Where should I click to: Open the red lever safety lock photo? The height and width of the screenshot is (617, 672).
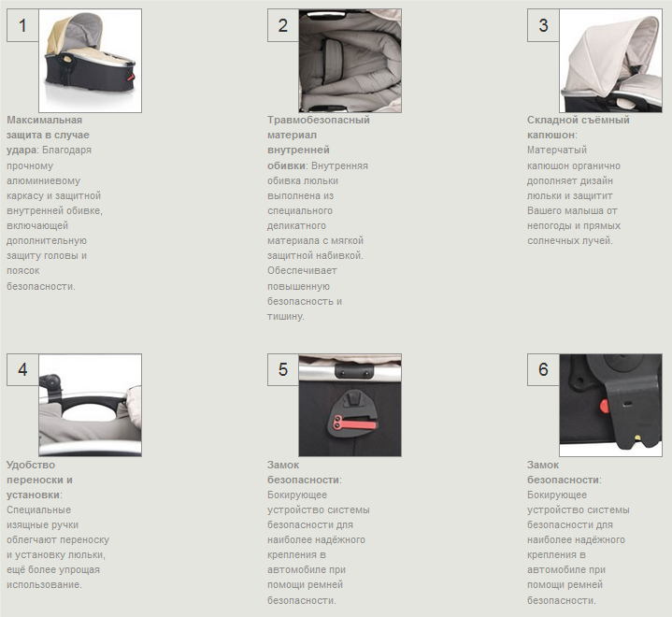point(350,405)
